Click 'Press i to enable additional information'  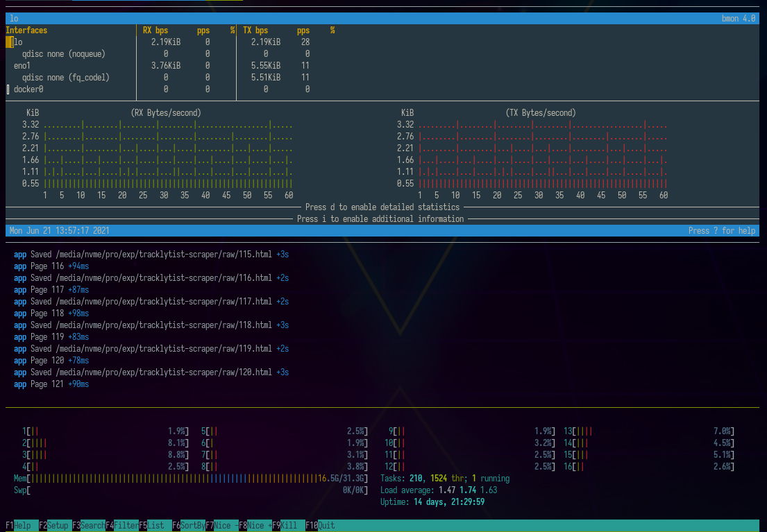[x=380, y=219]
